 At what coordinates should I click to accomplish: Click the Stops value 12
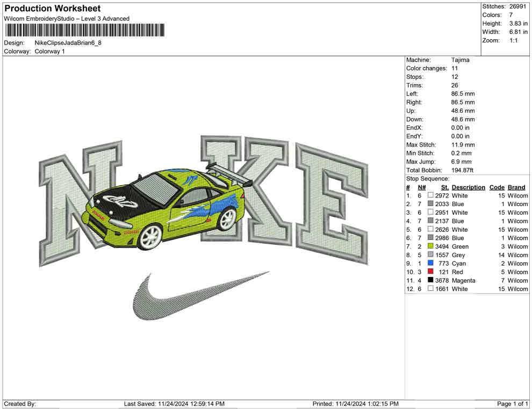click(455, 77)
